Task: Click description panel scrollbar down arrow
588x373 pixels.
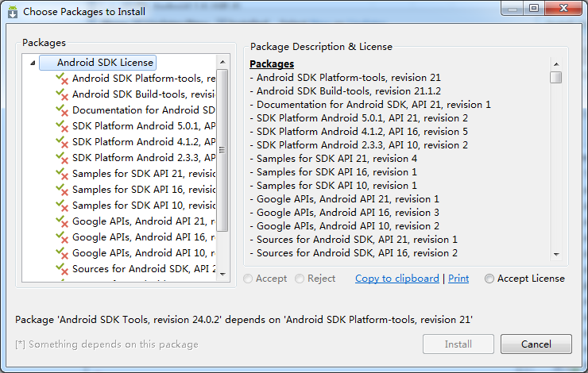Action: pyautogui.click(x=556, y=255)
